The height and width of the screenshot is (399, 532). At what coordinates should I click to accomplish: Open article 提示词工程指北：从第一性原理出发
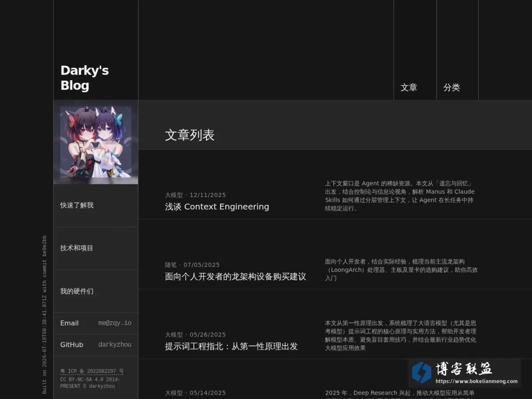click(x=231, y=346)
